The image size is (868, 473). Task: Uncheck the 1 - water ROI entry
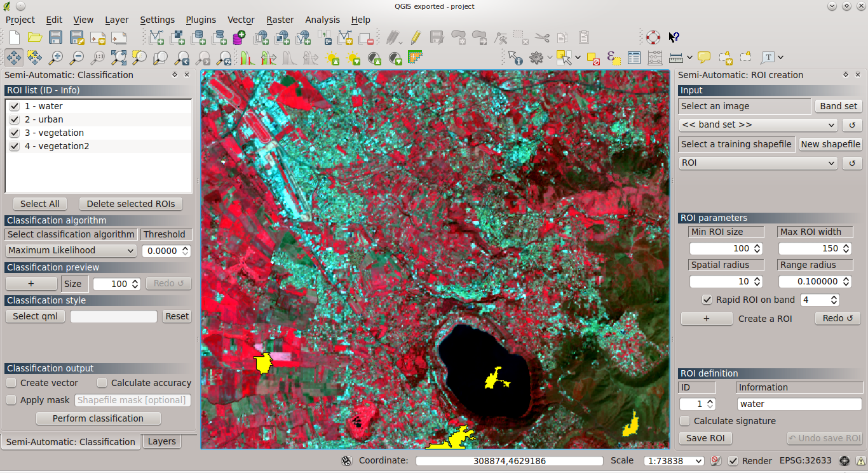coord(14,106)
